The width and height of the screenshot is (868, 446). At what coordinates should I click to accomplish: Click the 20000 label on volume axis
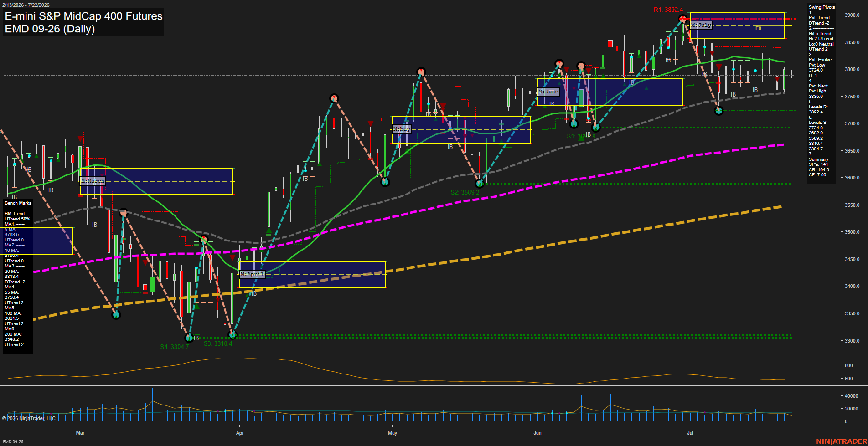point(852,409)
